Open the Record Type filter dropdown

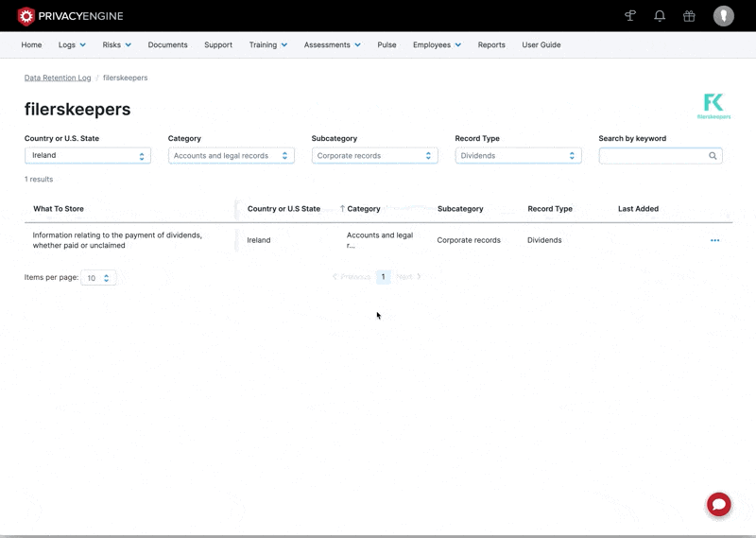coord(518,155)
